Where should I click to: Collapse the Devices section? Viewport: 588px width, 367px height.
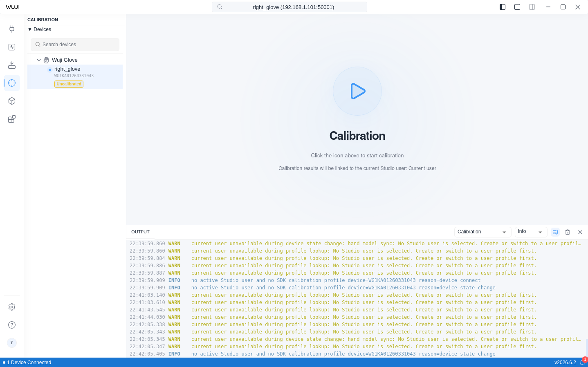39,29
